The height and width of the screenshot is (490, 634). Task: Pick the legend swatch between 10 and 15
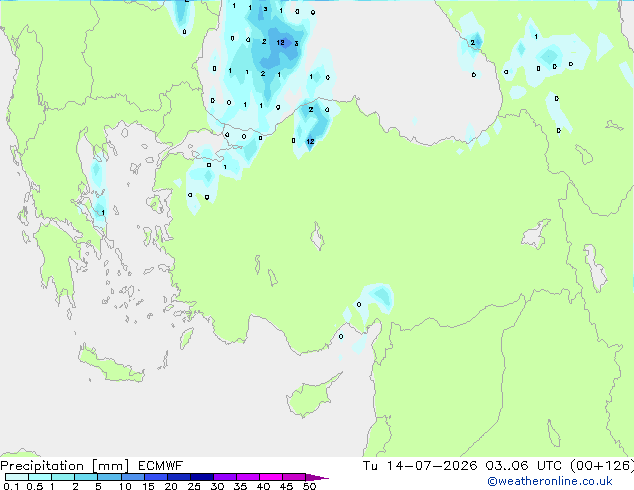(132, 477)
